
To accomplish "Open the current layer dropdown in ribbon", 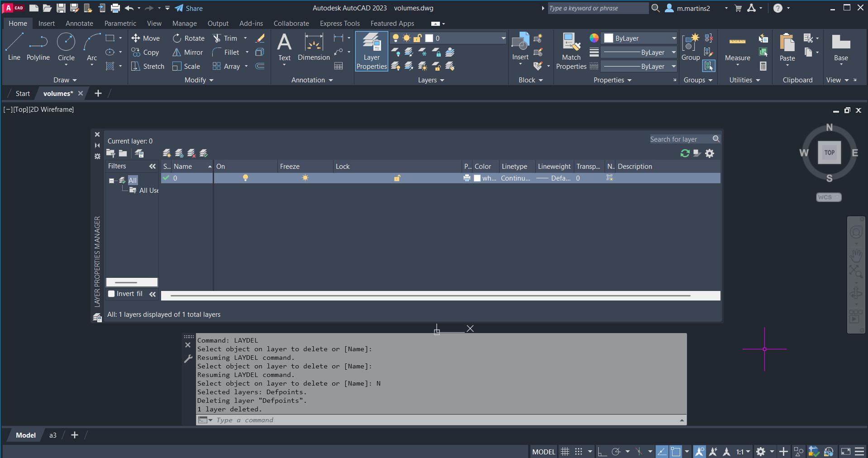I will pyautogui.click(x=503, y=38).
